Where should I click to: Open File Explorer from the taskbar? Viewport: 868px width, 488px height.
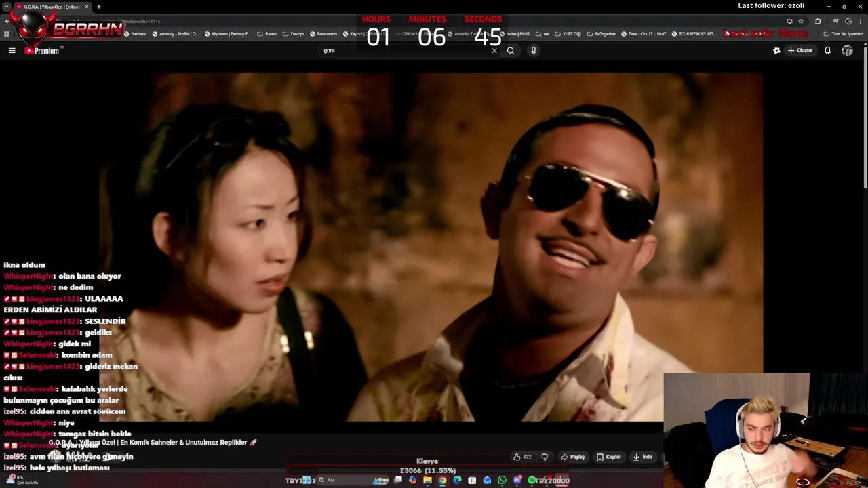[x=427, y=480]
